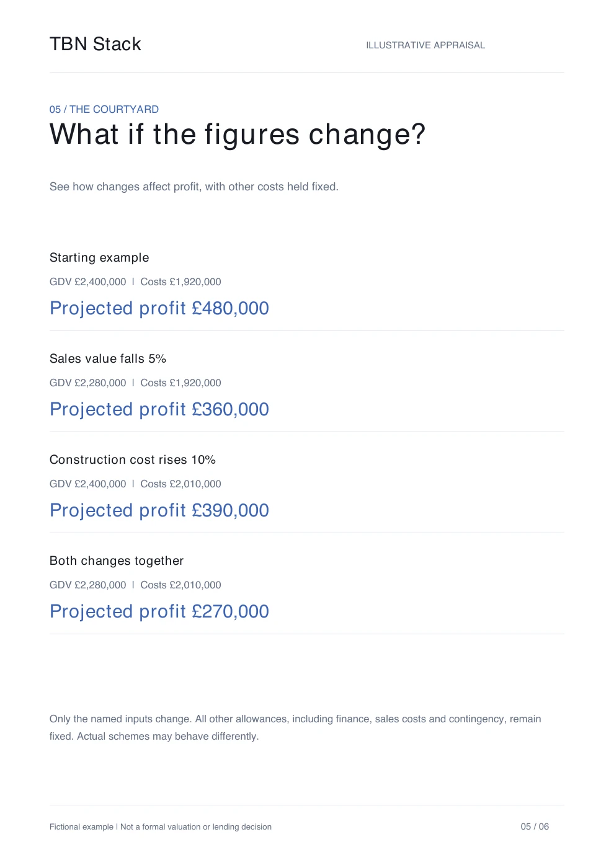
Task: Click Projected profit £360,000
Action: click(159, 409)
